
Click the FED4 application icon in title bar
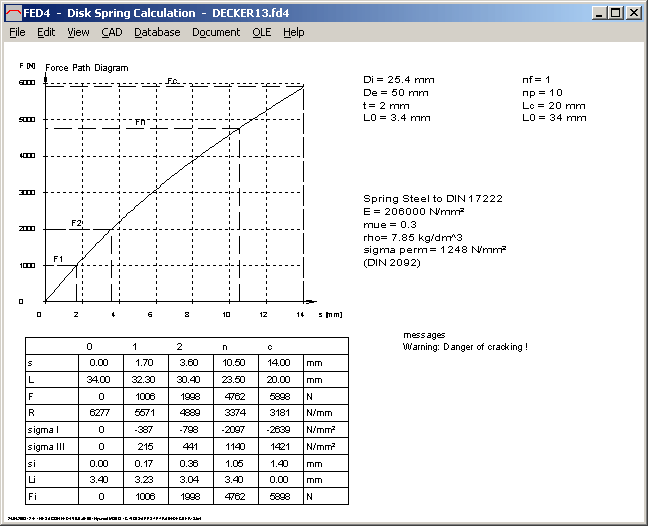[12, 12]
